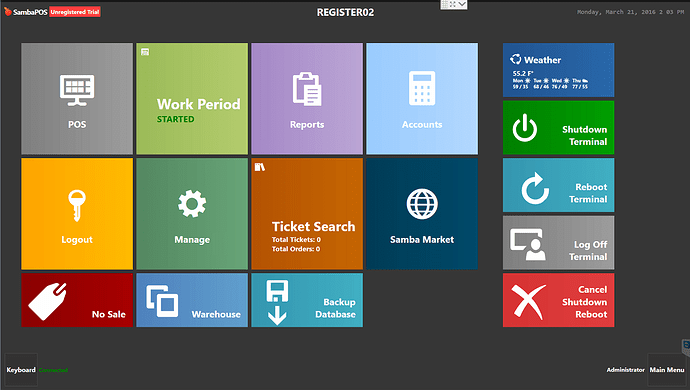Image resolution: width=690 pixels, height=390 pixels.
Task: Click the SambaPOS logo
Action: [x=26, y=12]
